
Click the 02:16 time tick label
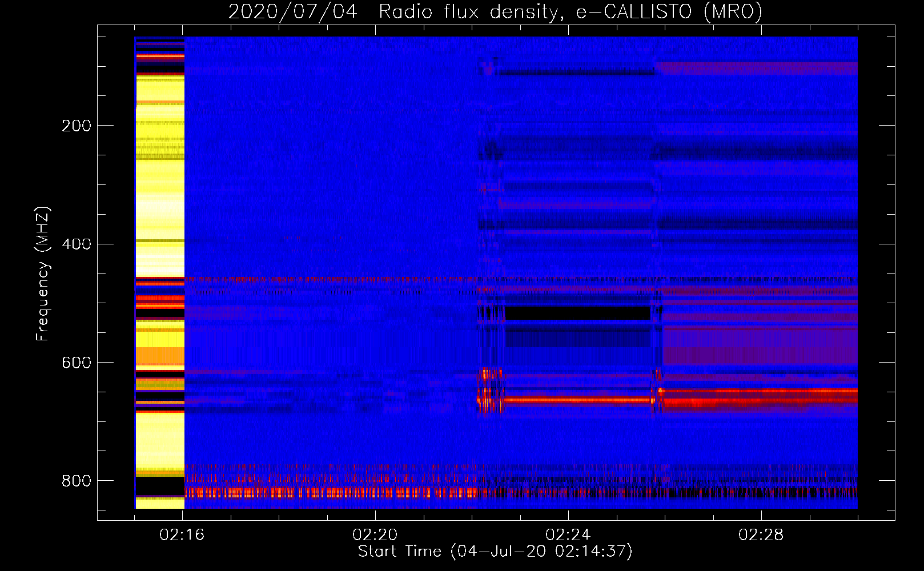[x=182, y=535]
